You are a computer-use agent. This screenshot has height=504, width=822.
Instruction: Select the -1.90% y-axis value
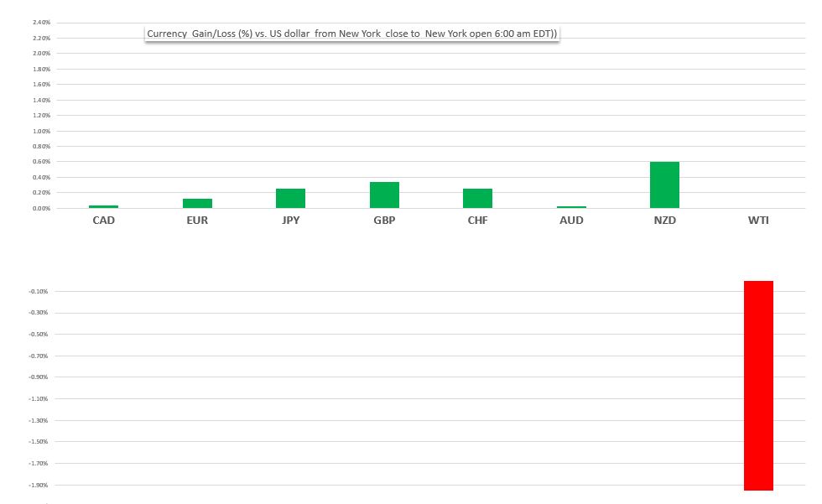[40, 485]
